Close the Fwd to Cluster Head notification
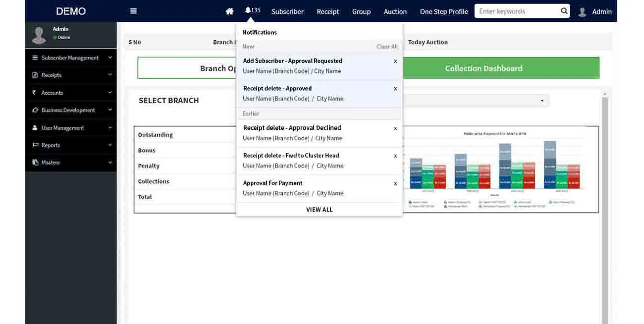The height and width of the screenshot is (324, 644). click(395, 156)
